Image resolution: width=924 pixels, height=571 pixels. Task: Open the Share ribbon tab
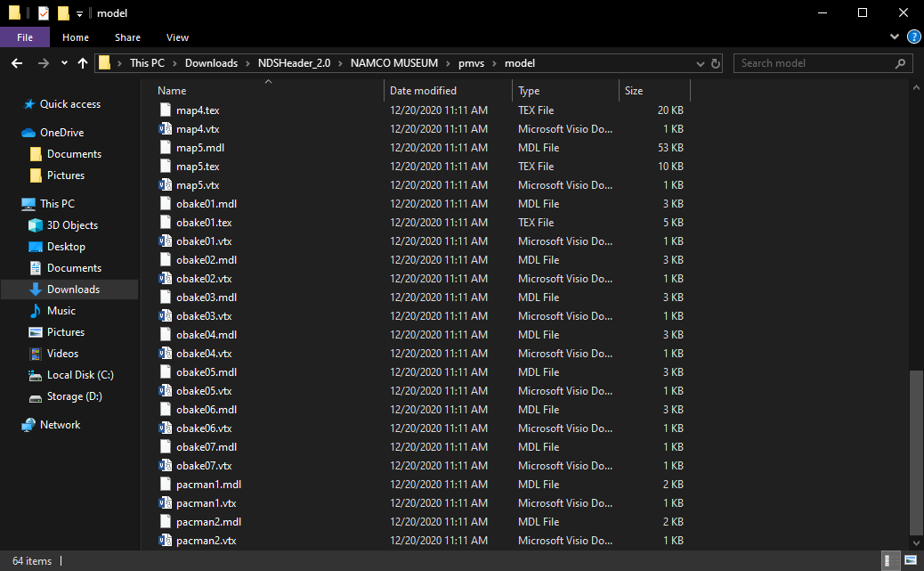pos(127,37)
